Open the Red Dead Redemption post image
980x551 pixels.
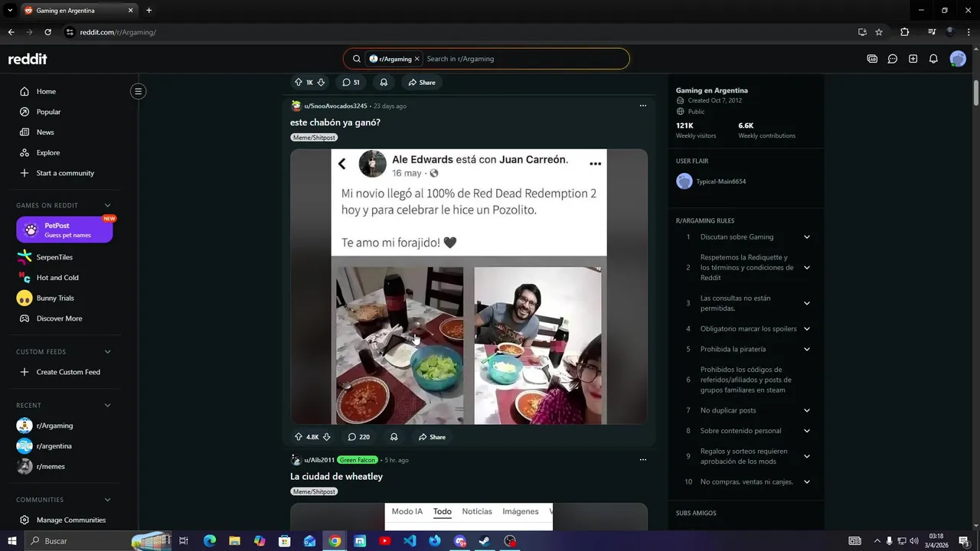[x=469, y=286]
